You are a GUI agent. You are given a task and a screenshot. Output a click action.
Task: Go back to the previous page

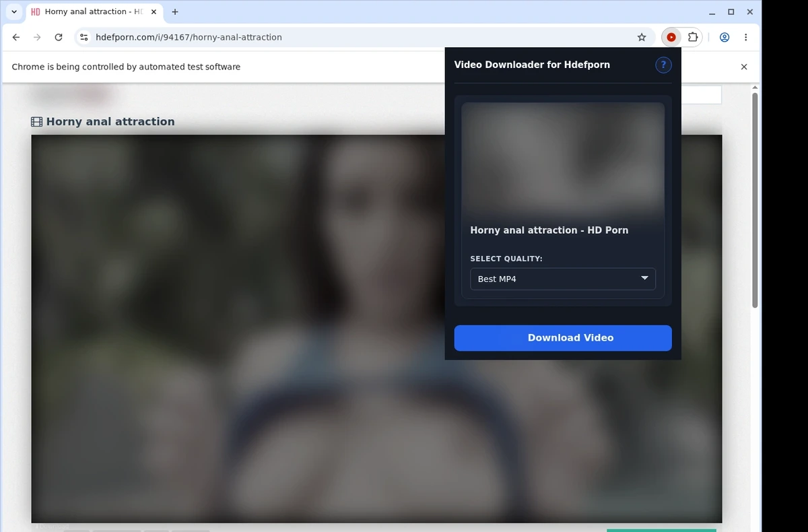(16, 38)
